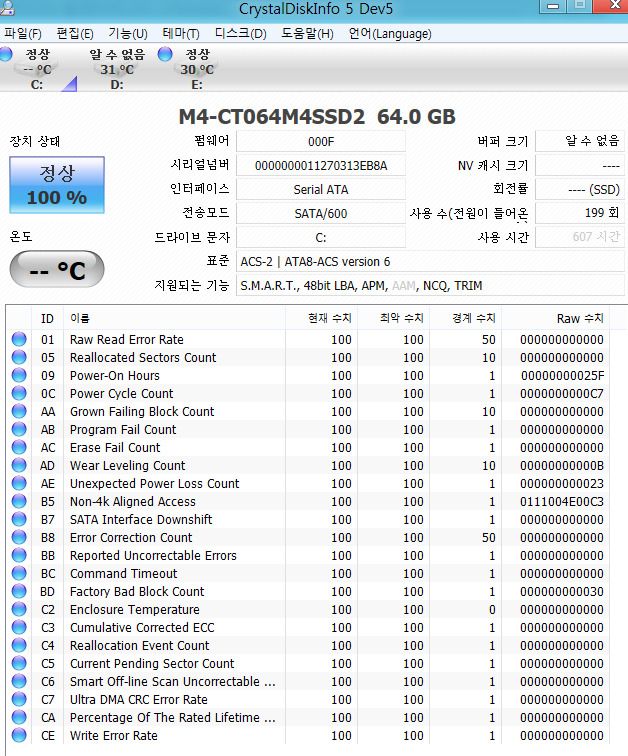
Task: Click status icon of Reported Uncorrectable Errors
Action: pos(19,555)
